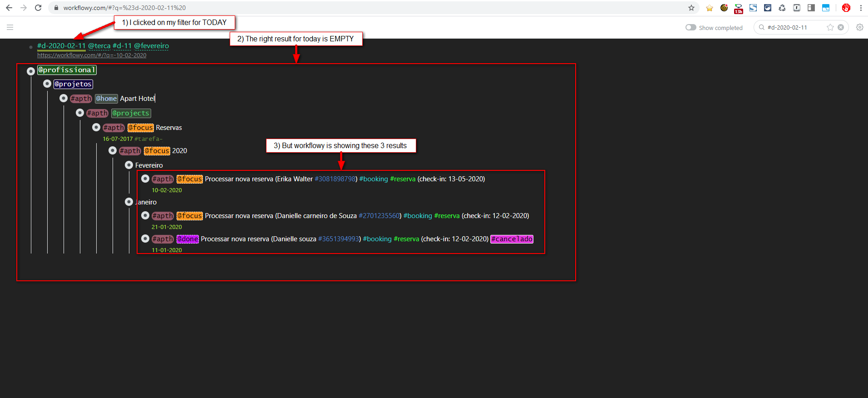This screenshot has height=398, width=868.
Task: Open the yellow star extension
Action: [x=710, y=8]
